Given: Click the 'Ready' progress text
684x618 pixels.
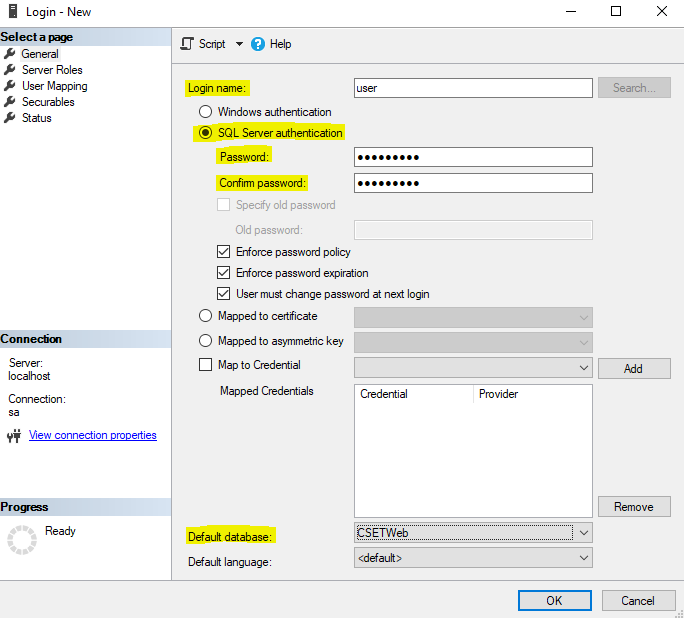Looking at the screenshot, I should click(x=60, y=531).
